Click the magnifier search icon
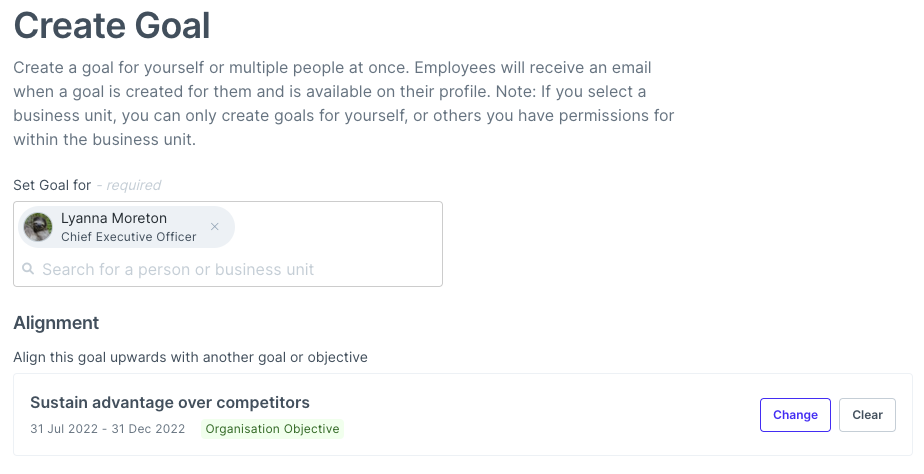This screenshot has height=474, width=924. click(28, 269)
